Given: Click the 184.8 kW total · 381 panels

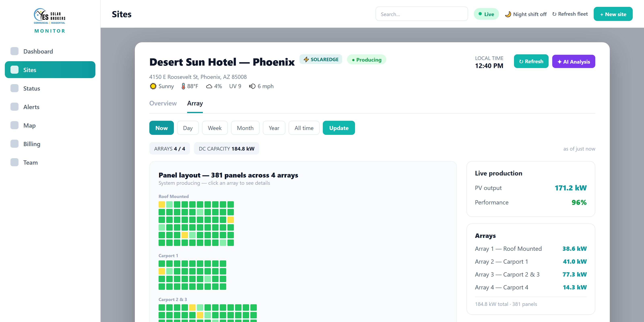Looking at the screenshot, I should 506,304.
